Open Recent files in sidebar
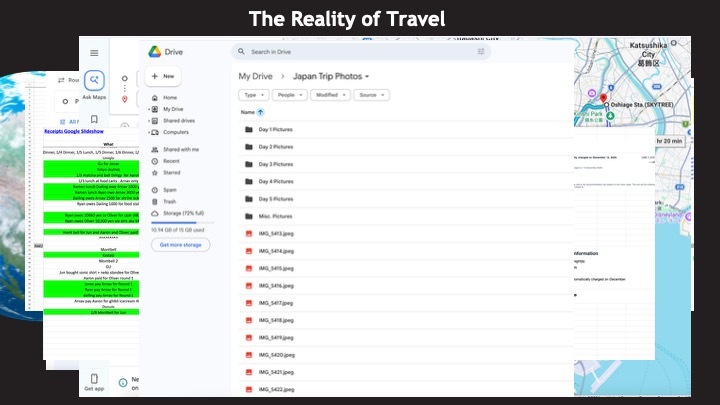Screen dimensions: 720x405 171,161
